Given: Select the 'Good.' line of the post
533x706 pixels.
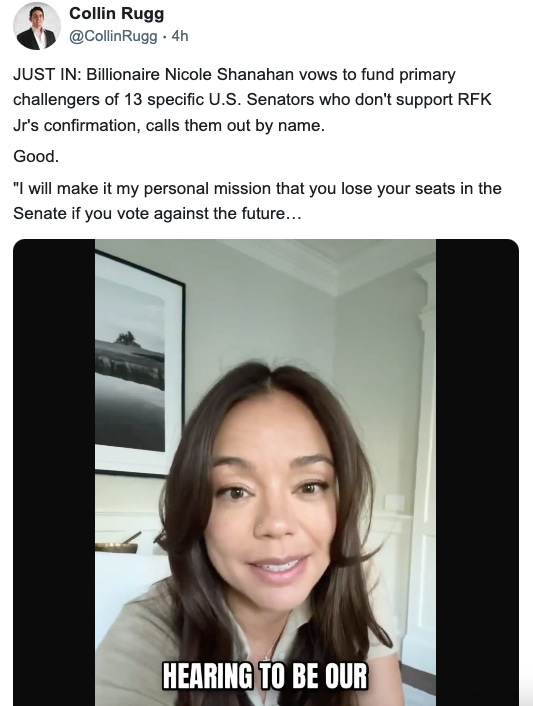Looking at the screenshot, I should click(36, 156).
